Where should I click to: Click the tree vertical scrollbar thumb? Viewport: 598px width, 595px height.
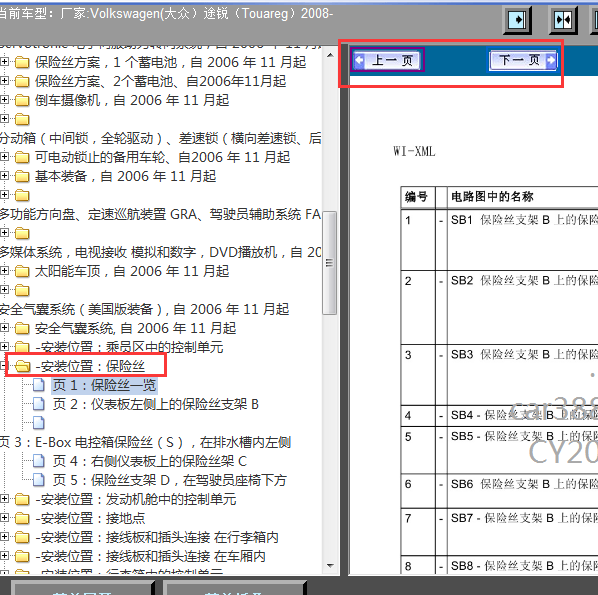click(x=330, y=263)
